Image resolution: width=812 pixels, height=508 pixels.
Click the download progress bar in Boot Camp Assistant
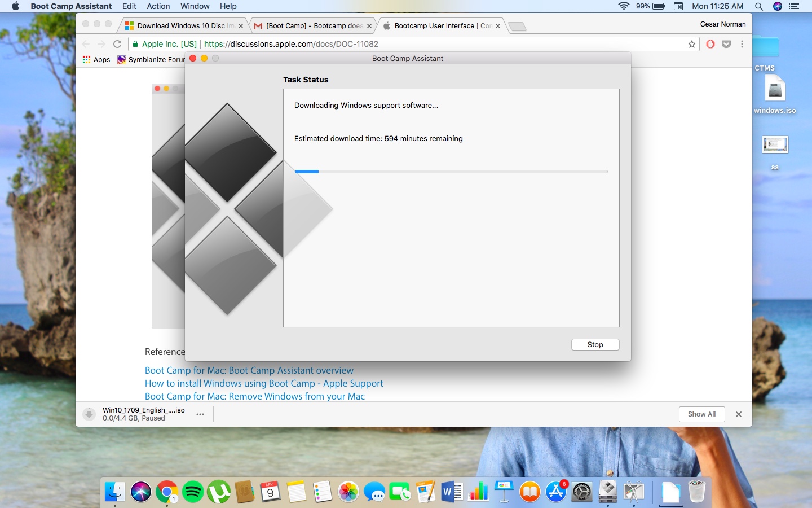451,172
